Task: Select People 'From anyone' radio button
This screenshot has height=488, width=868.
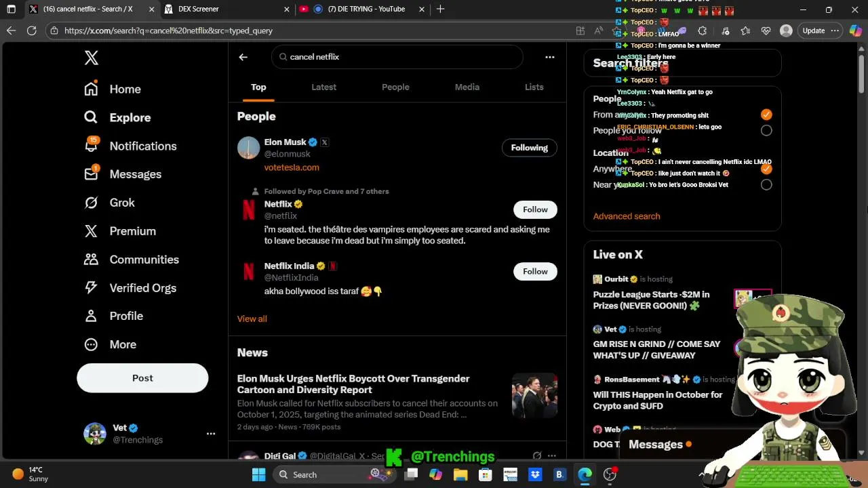Action: 766,115
